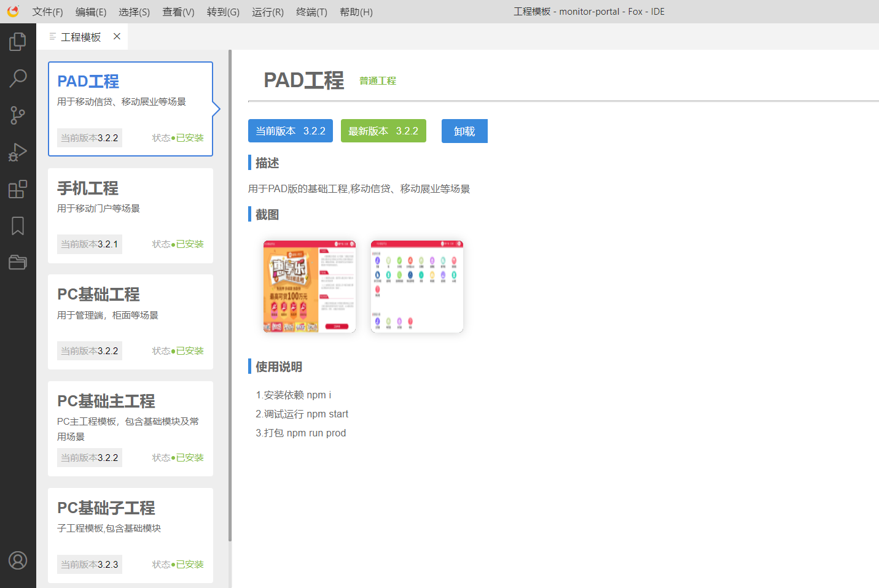This screenshot has height=588, width=879.
Task: Open the 文件(F) menu
Action: point(47,12)
